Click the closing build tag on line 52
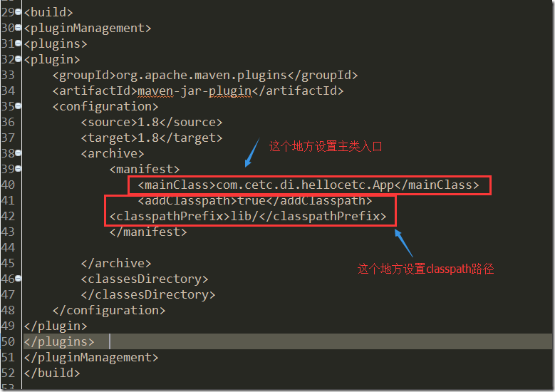The image size is (555, 392). click(51, 373)
